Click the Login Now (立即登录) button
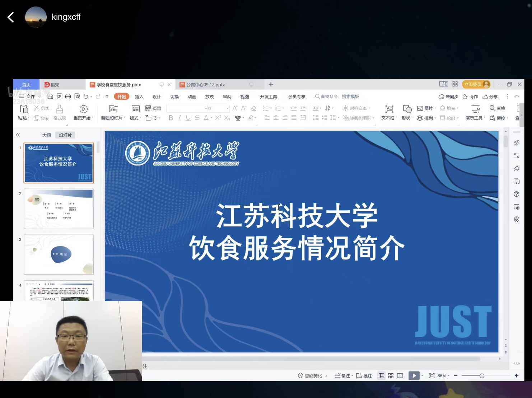532x398 pixels. 476,84
